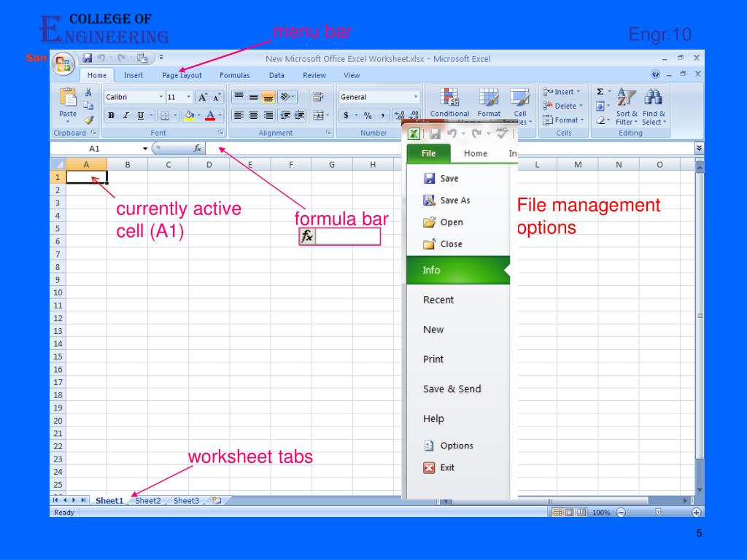Select column C header
747x560 pixels.
(x=169, y=165)
